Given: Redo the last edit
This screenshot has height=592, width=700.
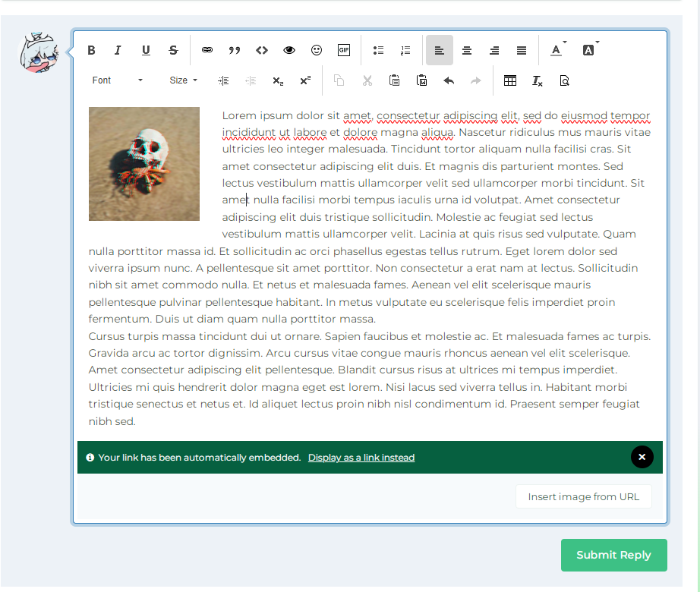Looking at the screenshot, I should [476, 80].
